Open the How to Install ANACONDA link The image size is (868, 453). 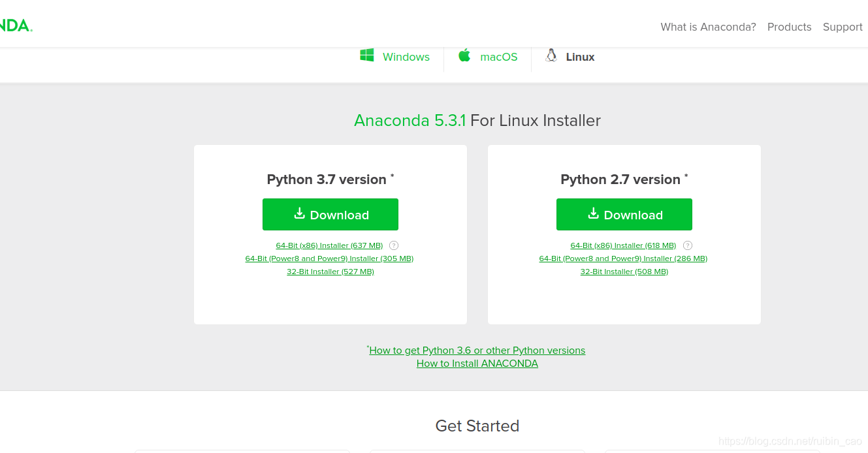477,364
